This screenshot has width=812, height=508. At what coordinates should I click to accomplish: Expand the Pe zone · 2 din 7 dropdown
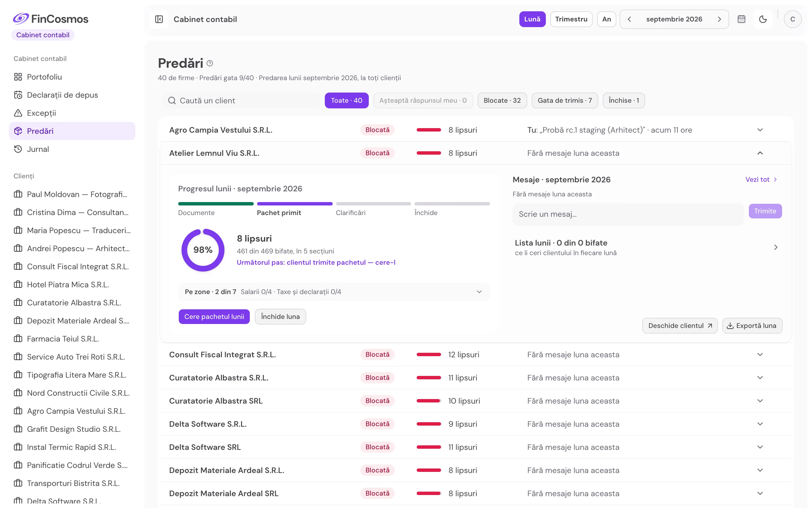pos(334,292)
